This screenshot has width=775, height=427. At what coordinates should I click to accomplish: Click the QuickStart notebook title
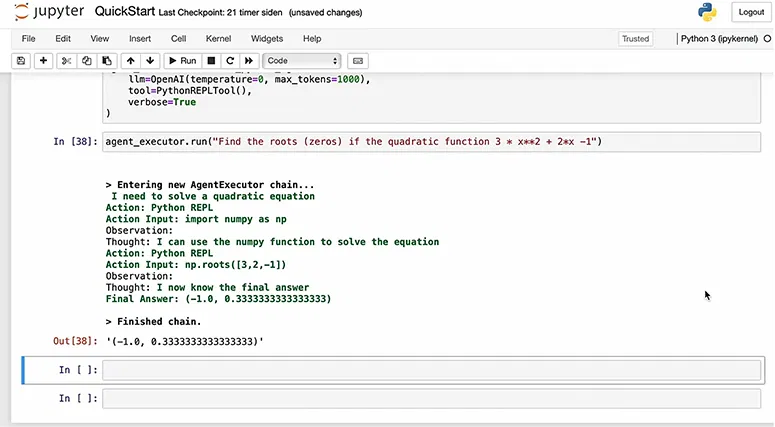[x=124, y=12]
